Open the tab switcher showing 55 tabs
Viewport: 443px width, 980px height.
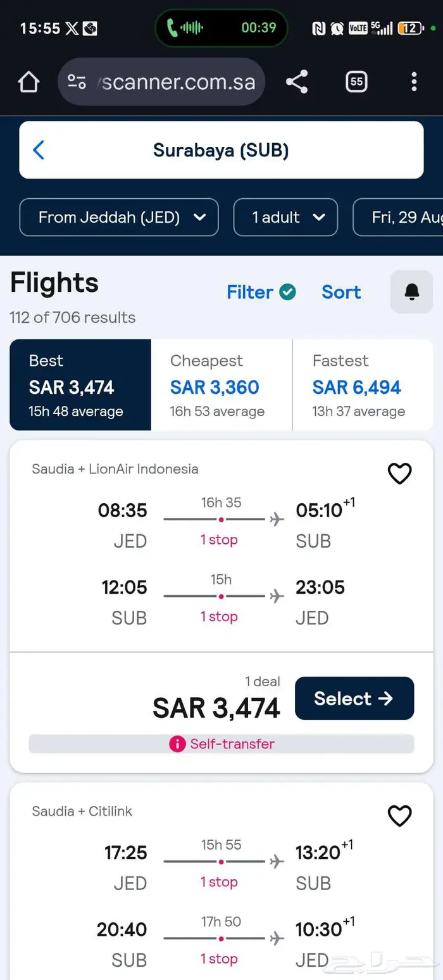356,82
